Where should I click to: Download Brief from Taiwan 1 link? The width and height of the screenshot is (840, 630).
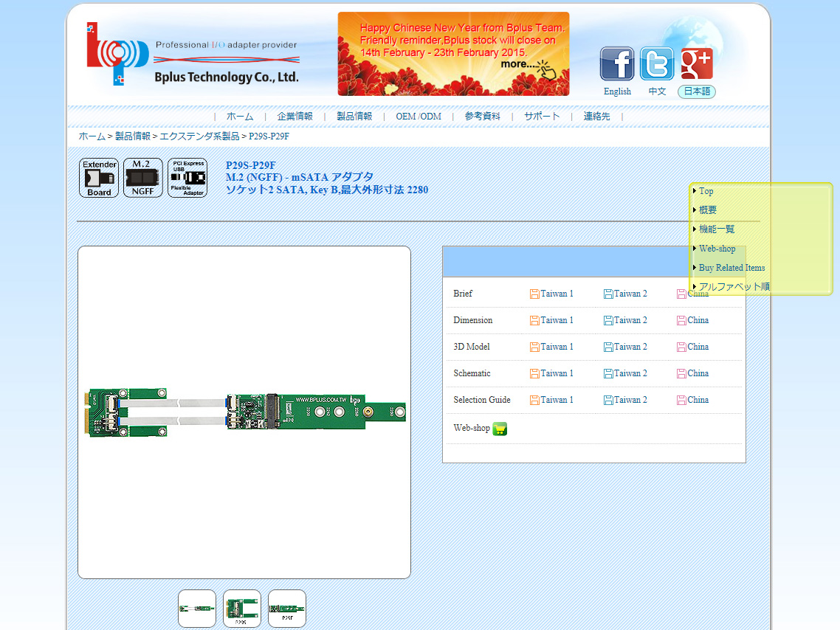coord(557,294)
